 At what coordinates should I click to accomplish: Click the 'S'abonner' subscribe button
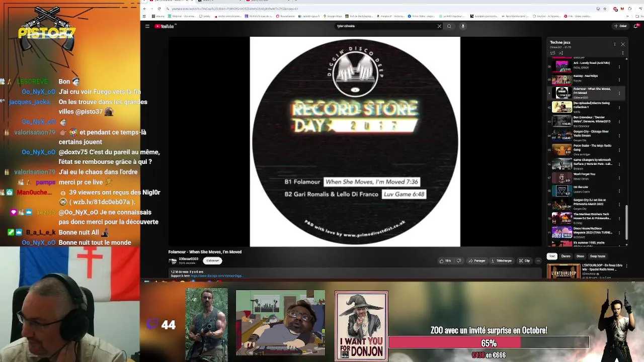[213, 261]
